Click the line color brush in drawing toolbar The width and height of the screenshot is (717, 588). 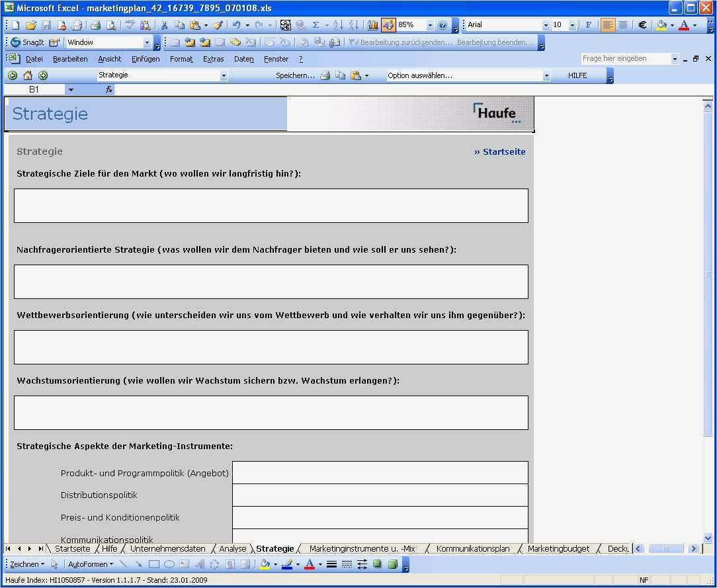[x=286, y=565]
